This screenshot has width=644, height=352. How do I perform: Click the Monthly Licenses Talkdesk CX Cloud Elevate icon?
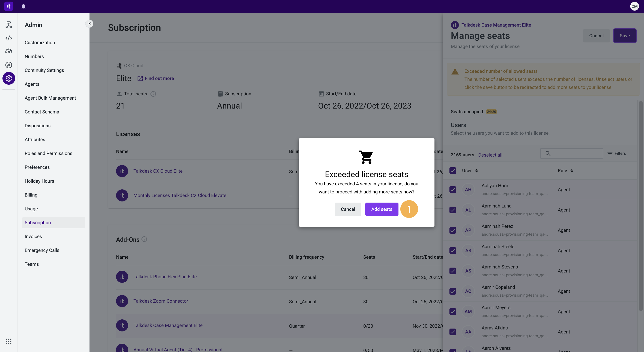click(122, 195)
